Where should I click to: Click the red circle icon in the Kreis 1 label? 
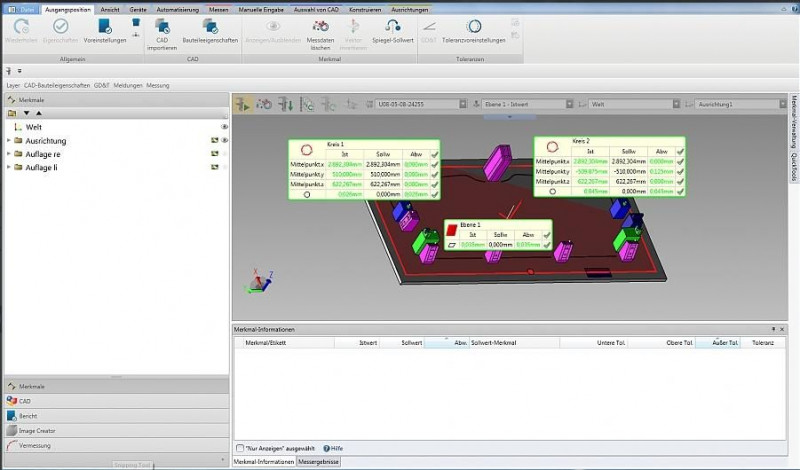[307, 150]
